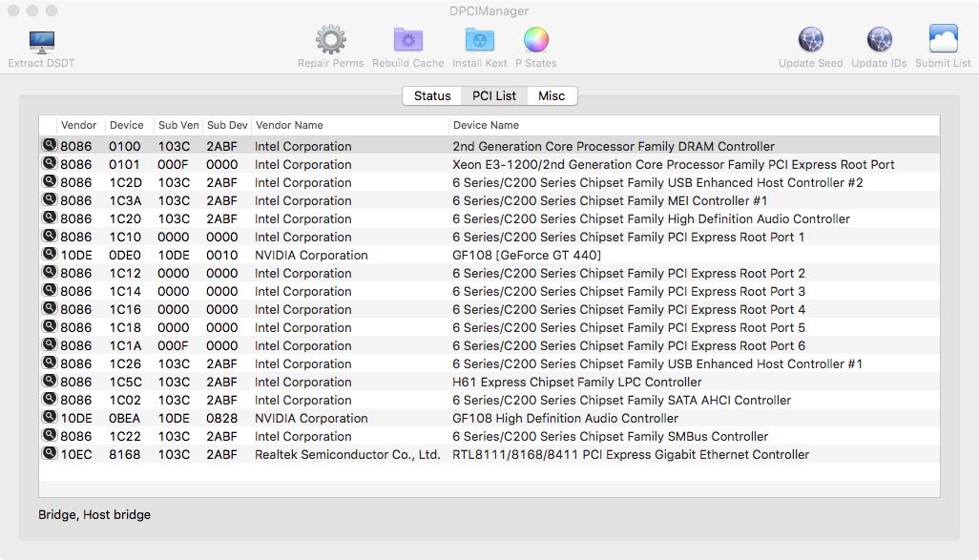The width and height of the screenshot is (979, 560).
Task: Search icon beside PCI Express Root Port 1
Action: coord(50,236)
